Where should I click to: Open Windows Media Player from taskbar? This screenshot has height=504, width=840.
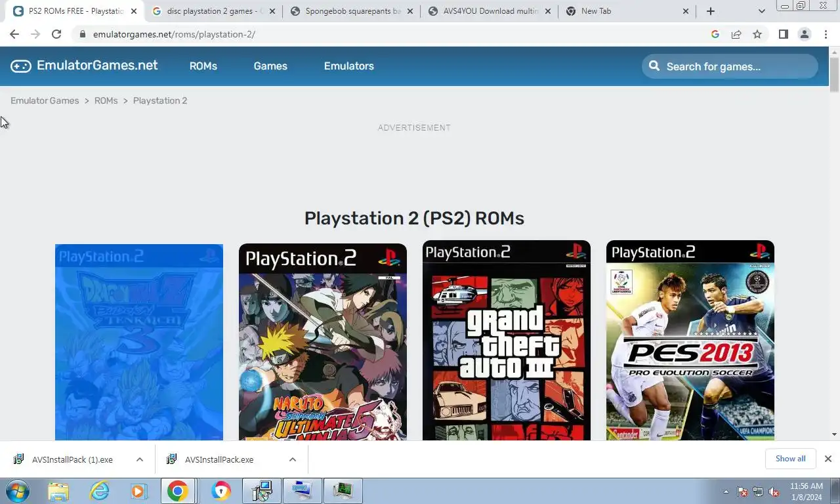click(x=138, y=491)
